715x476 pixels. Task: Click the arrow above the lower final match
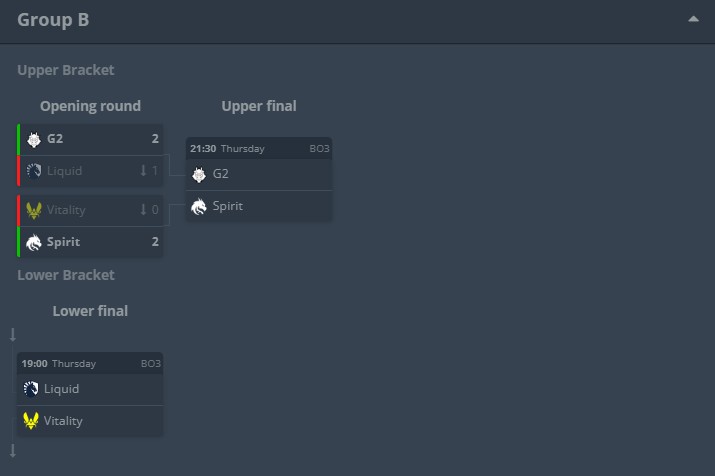(x=13, y=334)
